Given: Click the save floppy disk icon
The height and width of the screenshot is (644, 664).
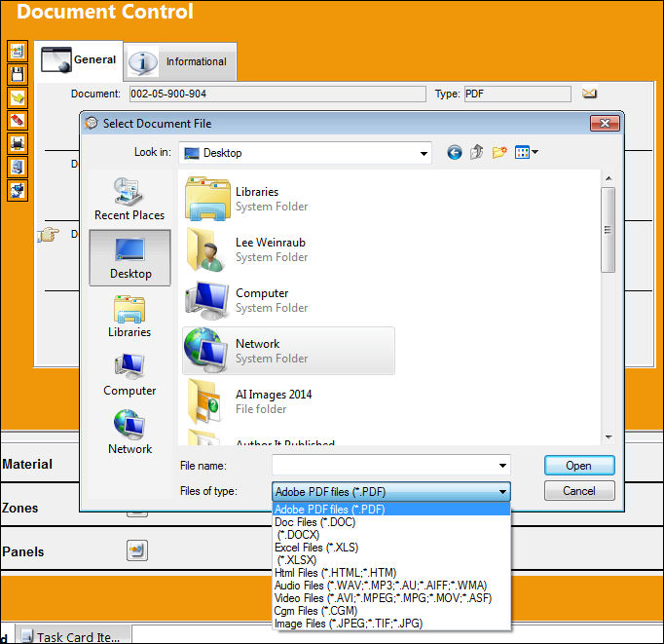Looking at the screenshot, I should tap(18, 75).
